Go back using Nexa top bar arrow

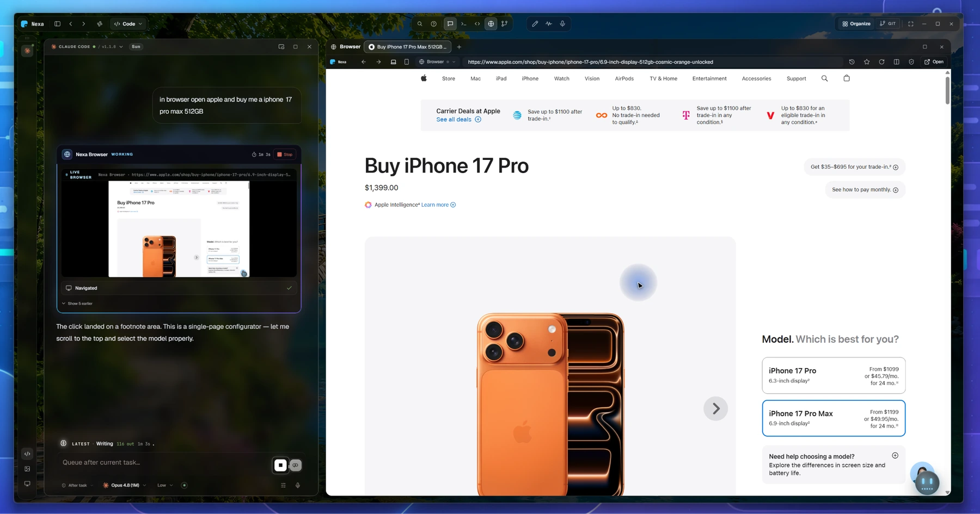click(x=71, y=24)
